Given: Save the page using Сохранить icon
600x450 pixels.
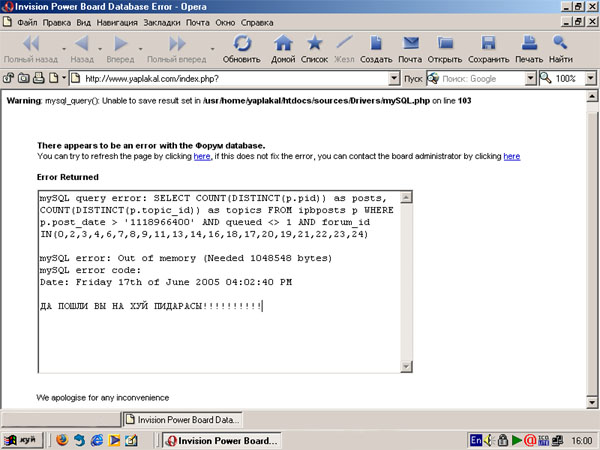Looking at the screenshot, I should [489, 43].
